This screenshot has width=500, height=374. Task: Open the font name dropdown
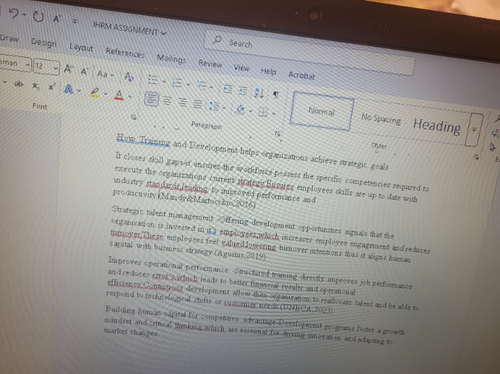click(x=27, y=64)
